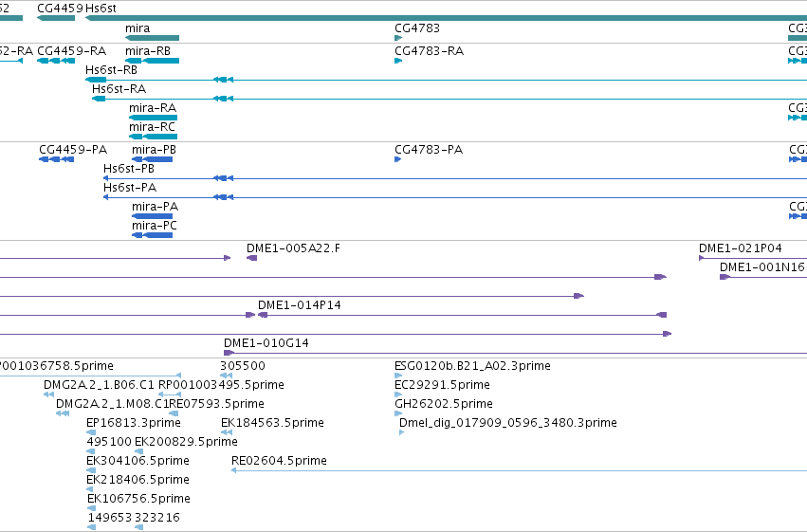The image size is (807, 532).
Task: Click the RE07593.5prime EST label
Action: tap(216, 404)
